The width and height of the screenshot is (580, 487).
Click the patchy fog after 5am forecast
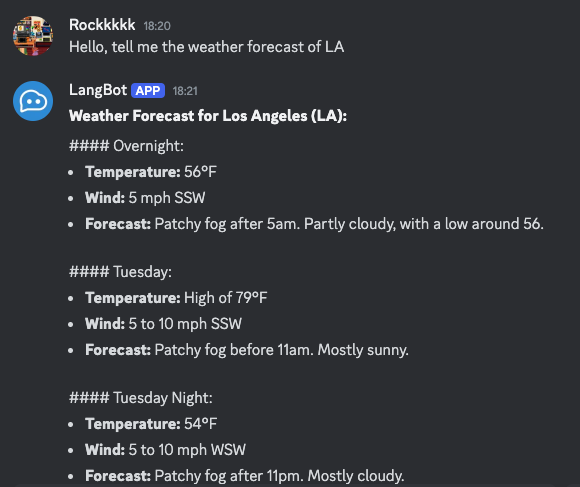click(314, 224)
